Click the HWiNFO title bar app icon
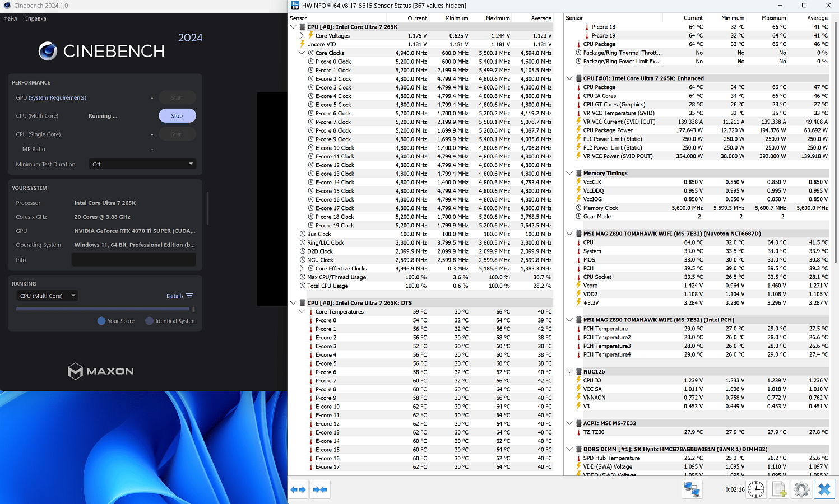The image size is (839, 504). [x=295, y=5]
